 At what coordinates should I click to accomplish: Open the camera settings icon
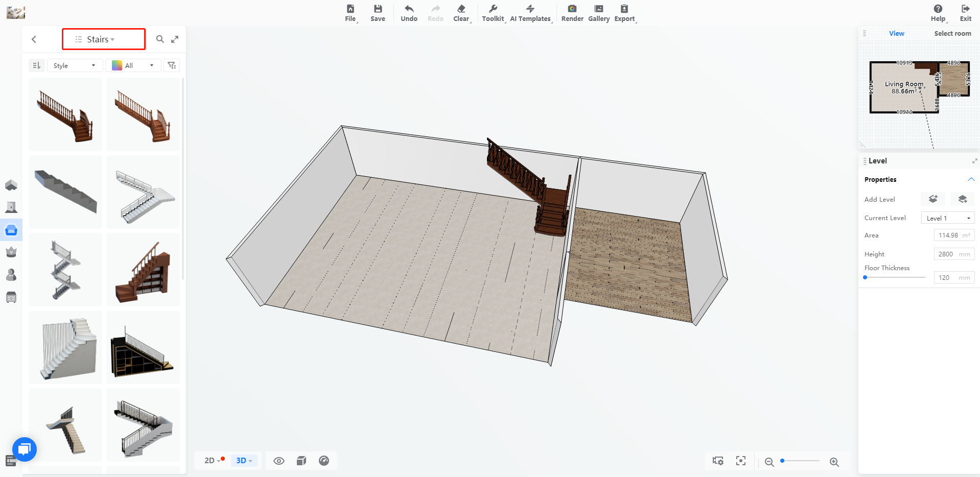[718, 461]
